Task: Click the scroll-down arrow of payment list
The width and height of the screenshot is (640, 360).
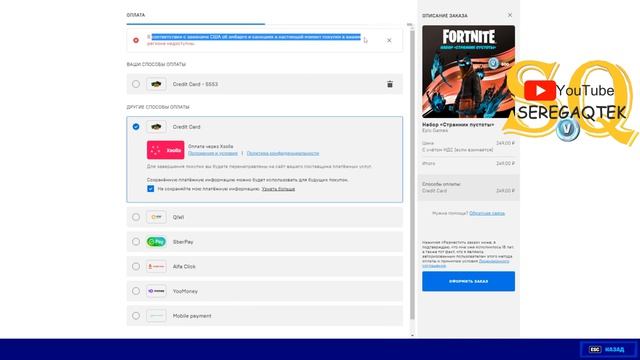Action: click(x=412, y=336)
